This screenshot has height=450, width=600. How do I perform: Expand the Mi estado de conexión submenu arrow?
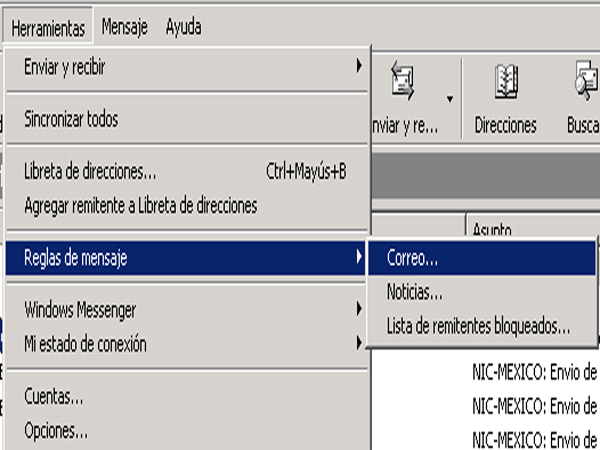coord(359,343)
